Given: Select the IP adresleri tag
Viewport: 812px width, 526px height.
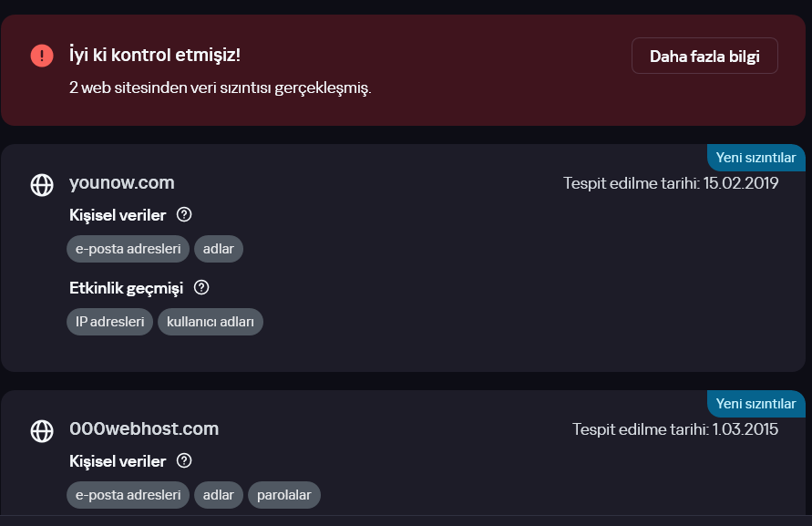Looking at the screenshot, I should click(x=109, y=322).
